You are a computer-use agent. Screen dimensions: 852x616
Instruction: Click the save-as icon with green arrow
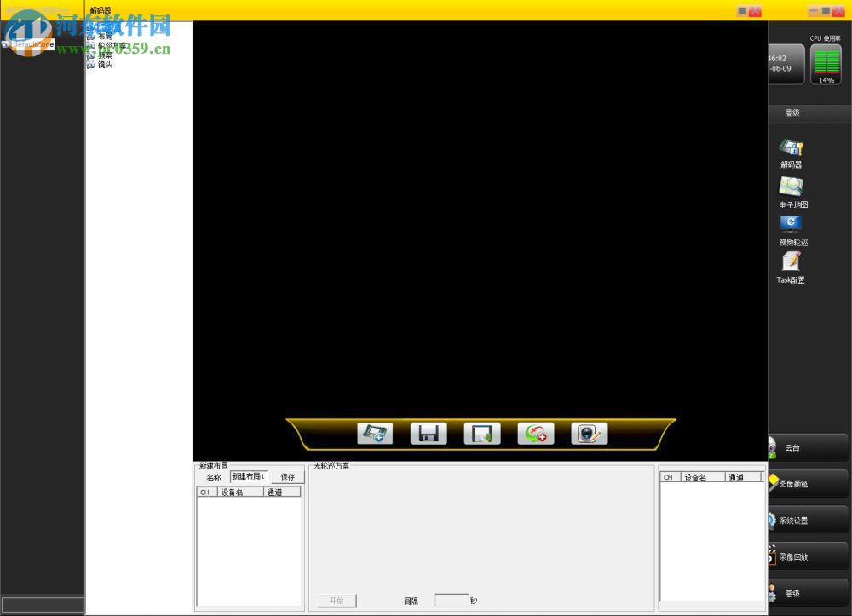pos(482,434)
